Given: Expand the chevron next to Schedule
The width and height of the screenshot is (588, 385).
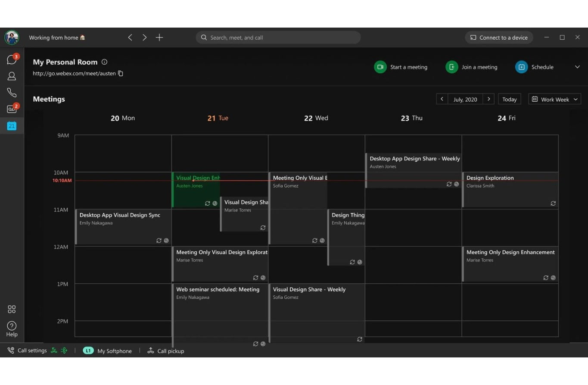Looking at the screenshot, I should 577,67.
